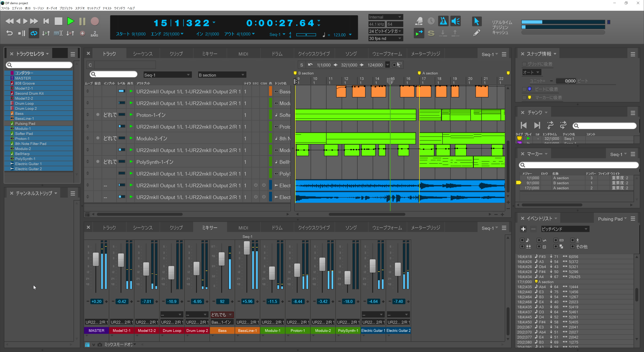This screenshot has height=352, width=644.
Task: Select コンダクター in track selector
Action: (x=39, y=73)
